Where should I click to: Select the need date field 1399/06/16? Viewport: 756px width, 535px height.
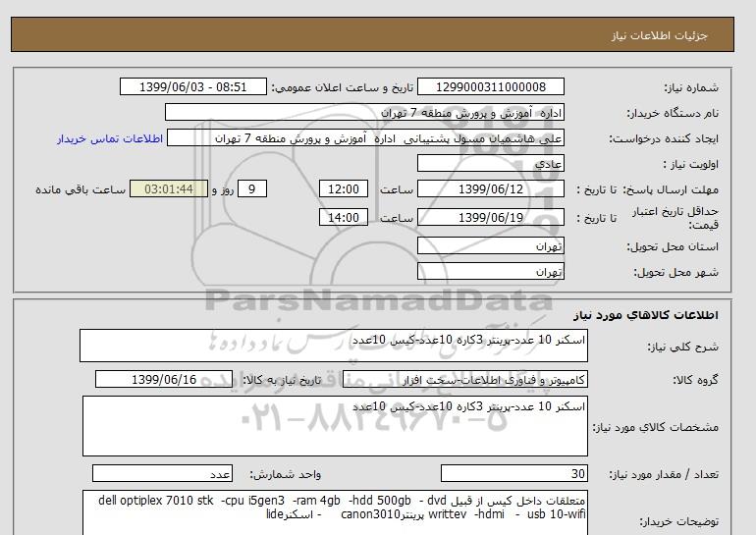(163, 379)
